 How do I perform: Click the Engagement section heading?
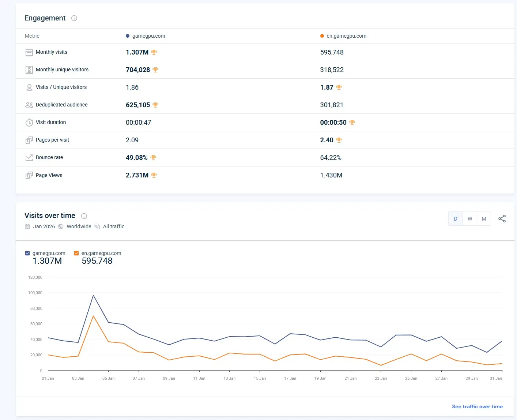tap(45, 18)
